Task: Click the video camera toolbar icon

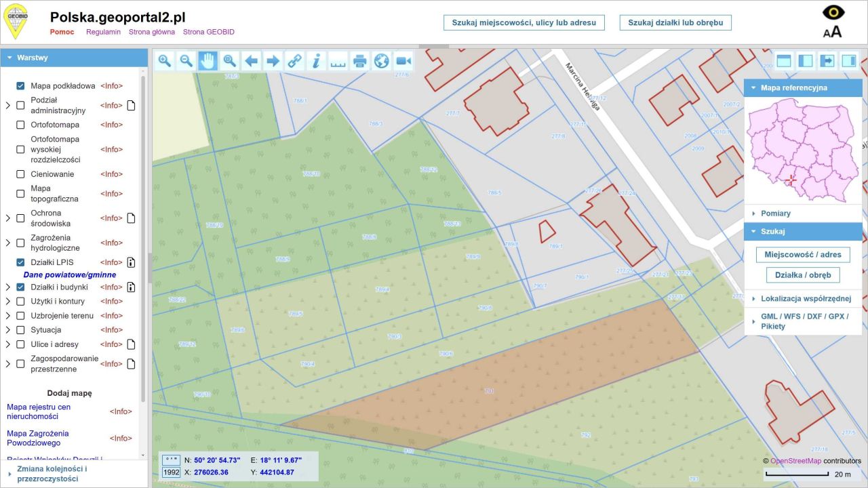Action: coord(403,61)
